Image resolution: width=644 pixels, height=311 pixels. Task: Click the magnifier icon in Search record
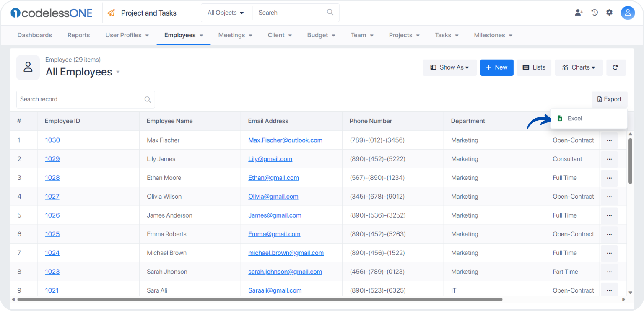tap(148, 100)
